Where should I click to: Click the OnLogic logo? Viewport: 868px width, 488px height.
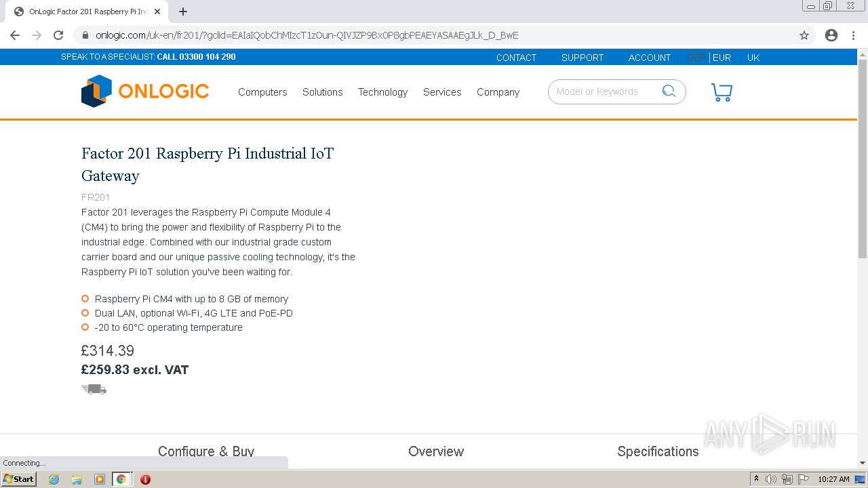pos(145,91)
